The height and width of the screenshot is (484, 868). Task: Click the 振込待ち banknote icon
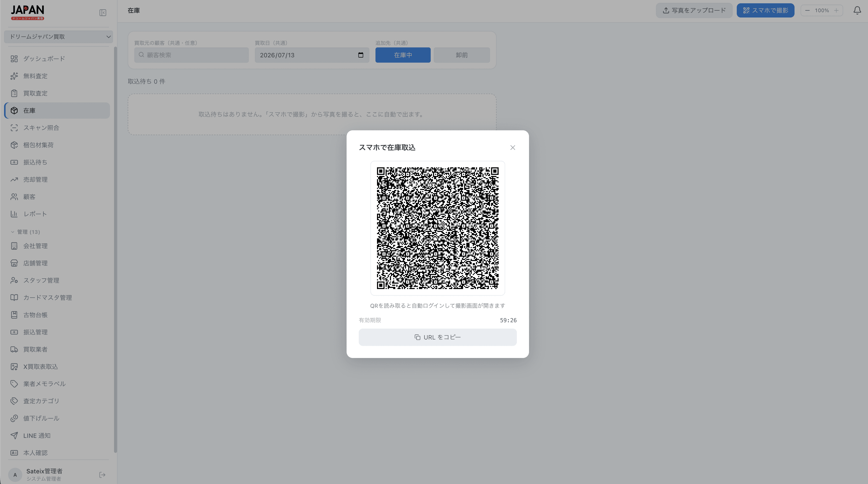point(14,162)
